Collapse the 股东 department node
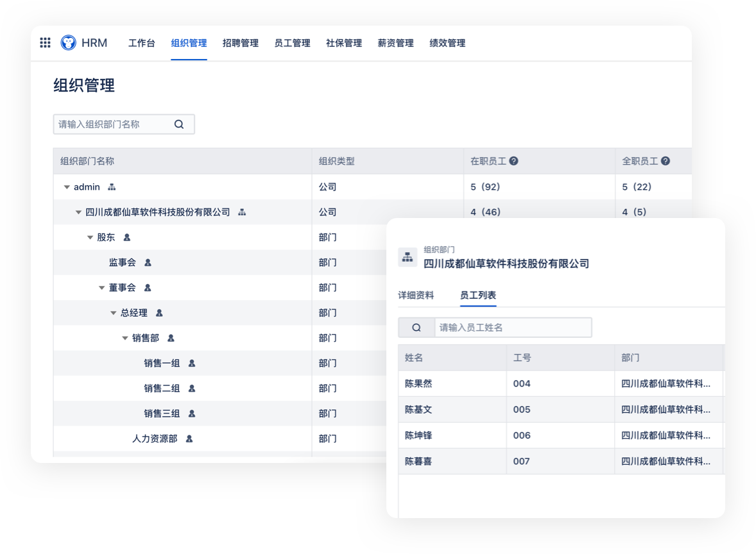 [90, 238]
